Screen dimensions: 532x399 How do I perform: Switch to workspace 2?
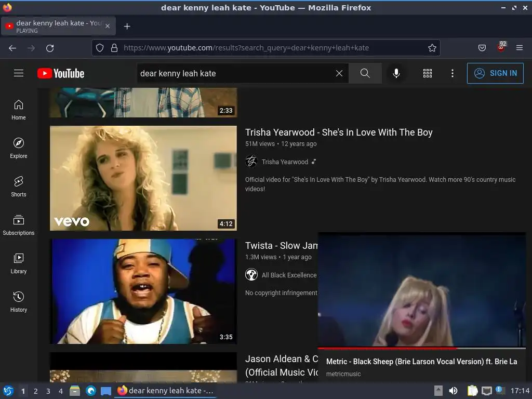(x=36, y=391)
